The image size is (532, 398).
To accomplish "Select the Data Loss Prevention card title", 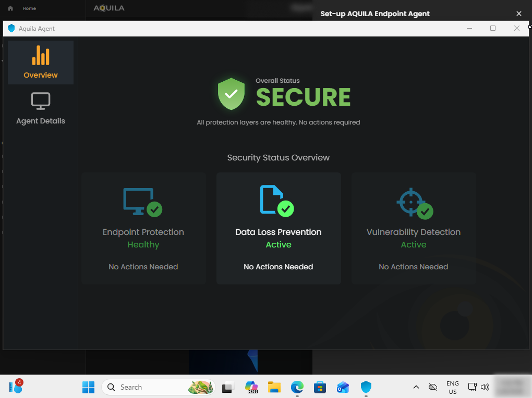I will [x=279, y=232].
